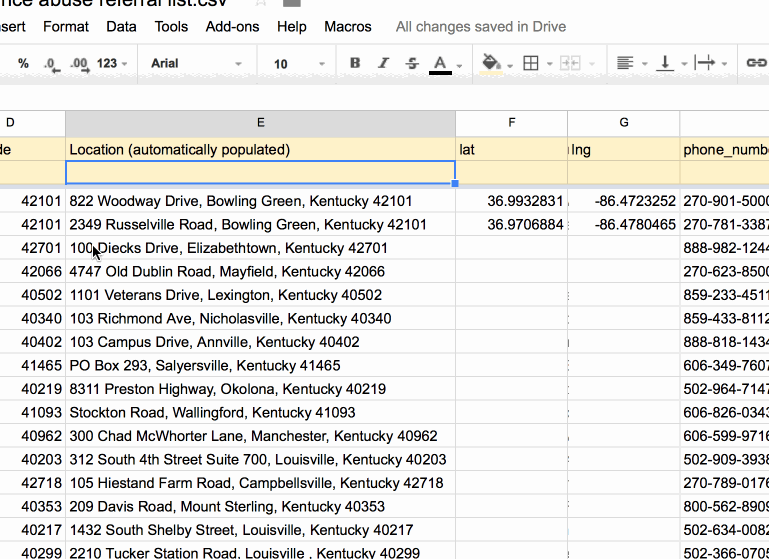Select cell '2349 Russelville Road, Bowling Green'
The width and height of the screenshot is (769, 559).
click(x=260, y=225)
